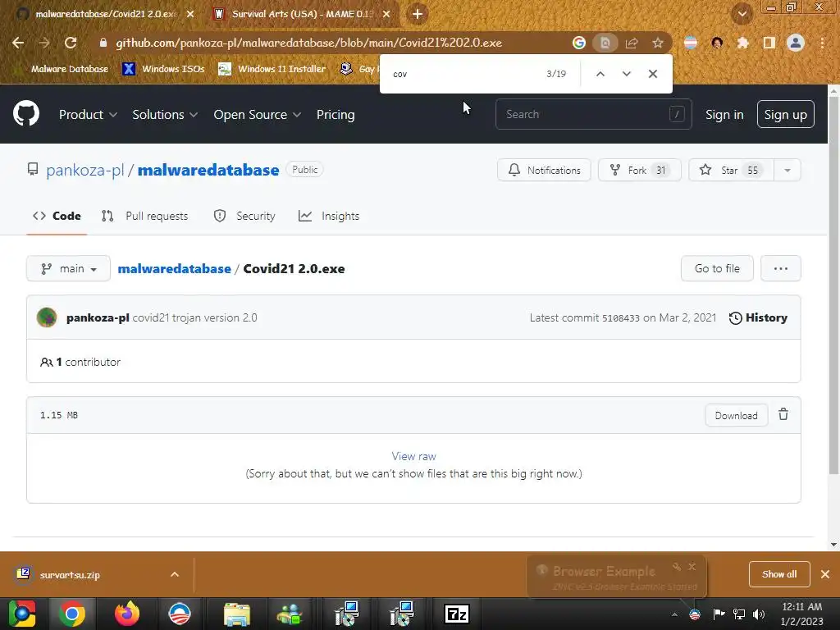Click the Notifications button
The image size is (840, 630).
(544, 171)
